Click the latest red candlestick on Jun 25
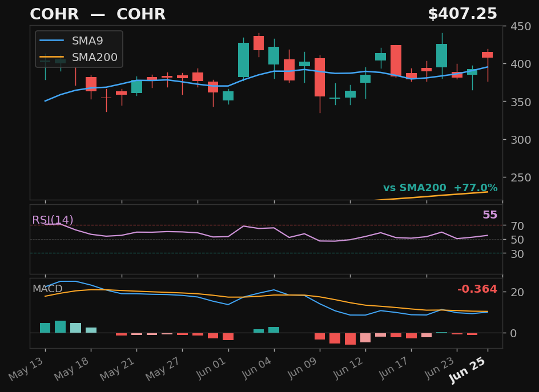 488,55
